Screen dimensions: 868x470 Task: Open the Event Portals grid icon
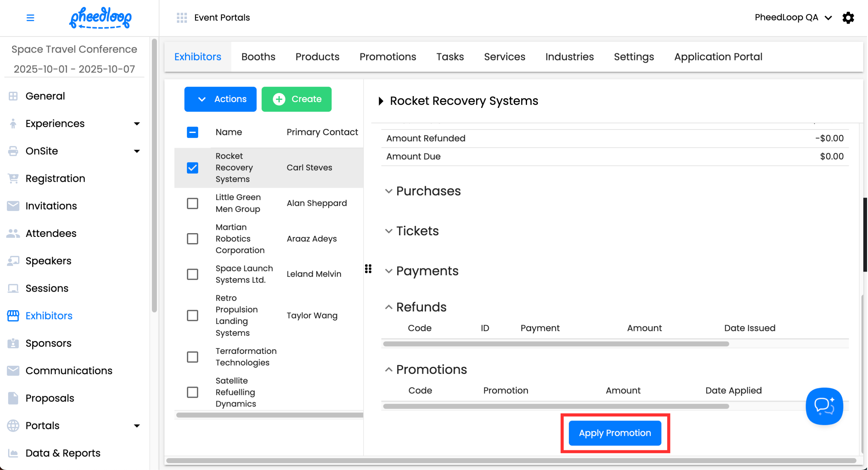(182, 18)
